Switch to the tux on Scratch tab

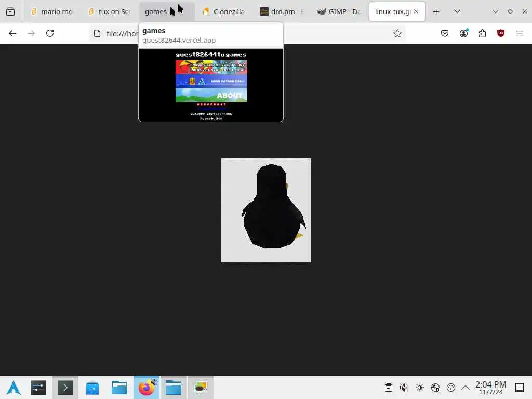[110, 11]
